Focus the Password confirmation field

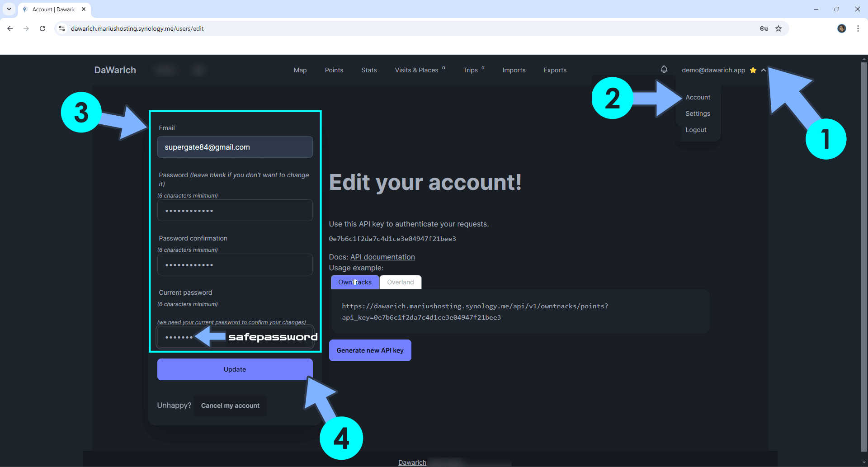[235, 264]
